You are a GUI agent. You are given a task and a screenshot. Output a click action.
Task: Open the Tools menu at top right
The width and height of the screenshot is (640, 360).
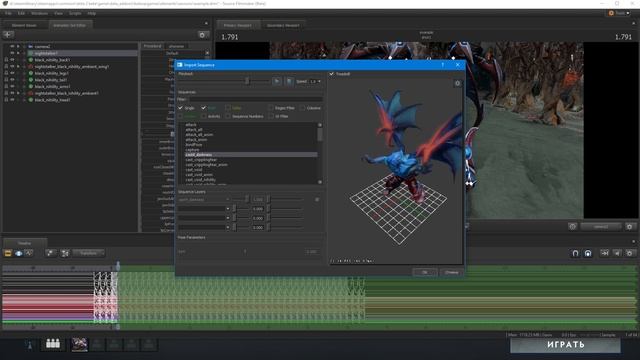(x=619, y=13)
